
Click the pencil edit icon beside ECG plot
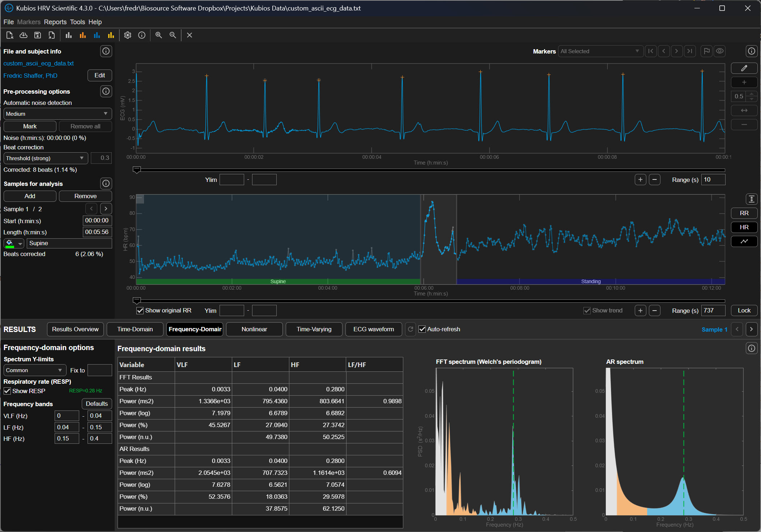pyautogui.click(x=744, y=68)
